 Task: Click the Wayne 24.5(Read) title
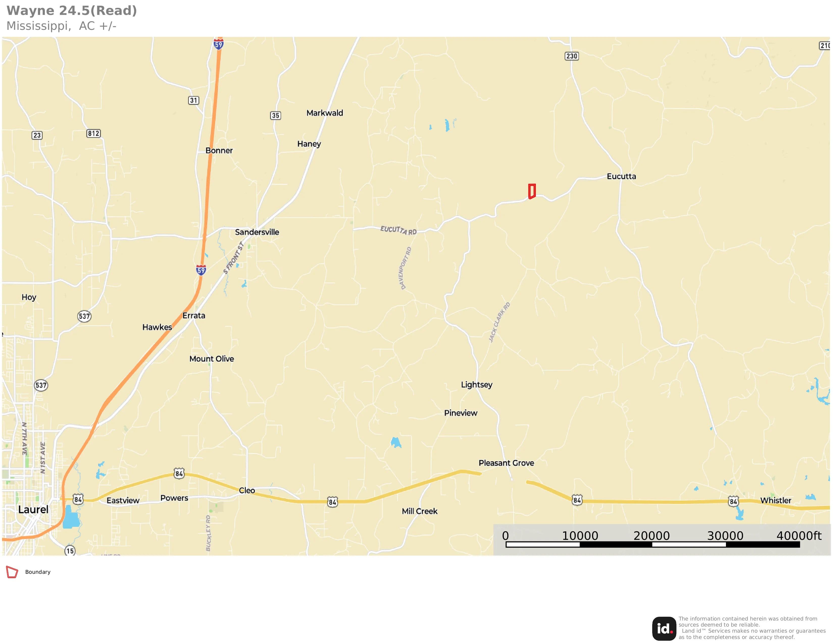click(x=72, y=10)
